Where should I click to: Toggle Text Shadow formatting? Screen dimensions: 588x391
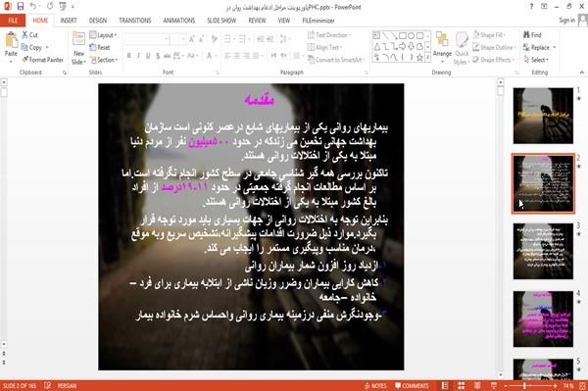pyautogui.click(x=158, y=56)
